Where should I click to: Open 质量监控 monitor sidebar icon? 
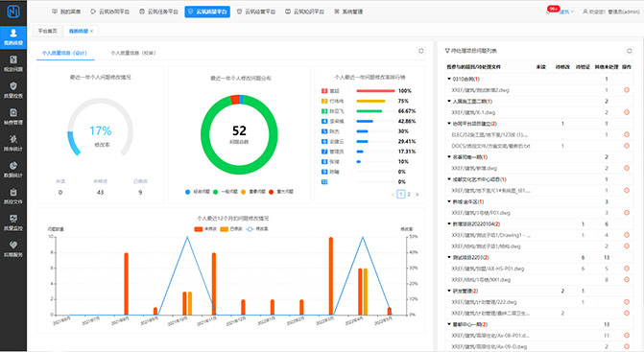(13, 222)
